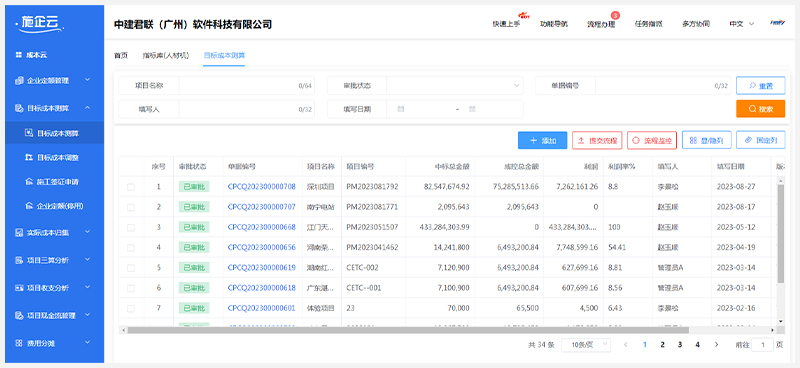This screenshot has height=368, width=800.
Task: Open 任务指派 in top navigation
Action: (x=648, y=24)
